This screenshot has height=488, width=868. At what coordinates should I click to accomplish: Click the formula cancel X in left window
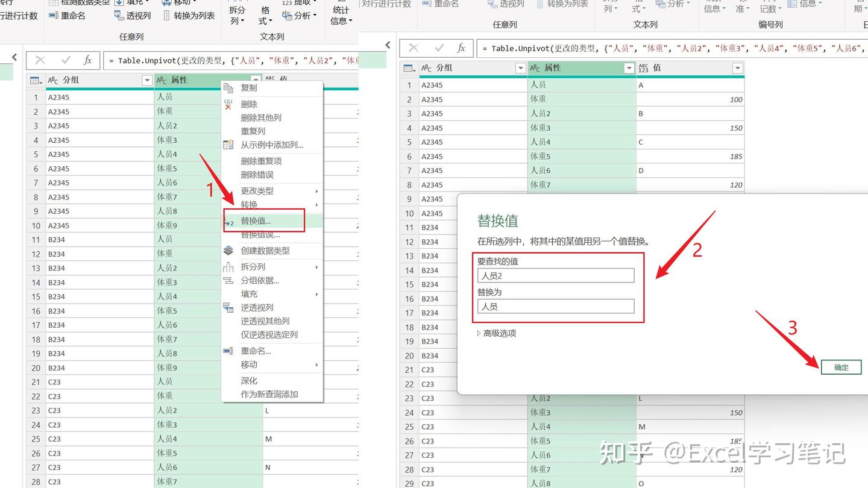pyautogui.click(x=40, y=60)
